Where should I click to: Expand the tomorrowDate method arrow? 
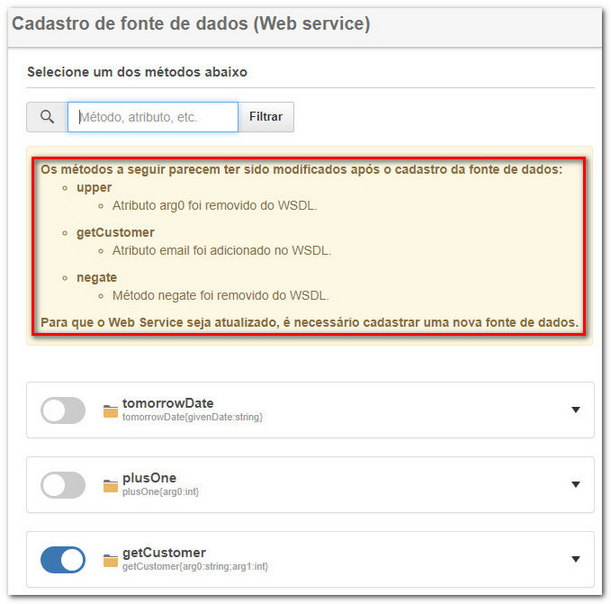point(576,410)
